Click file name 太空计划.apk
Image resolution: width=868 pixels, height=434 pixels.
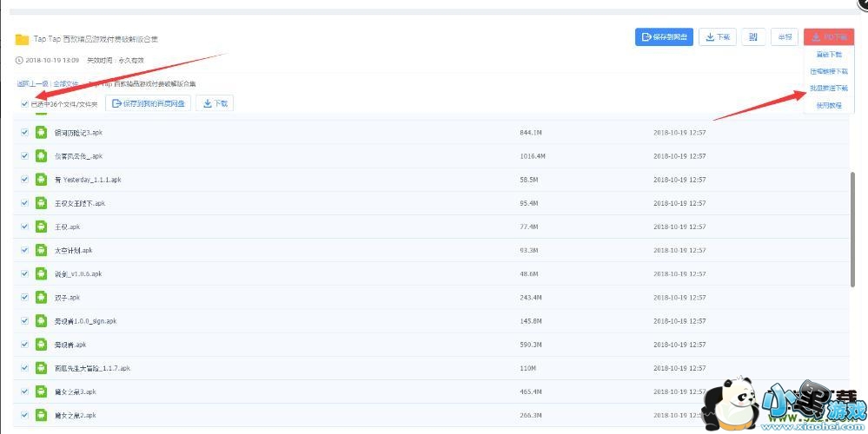[74, 251]
